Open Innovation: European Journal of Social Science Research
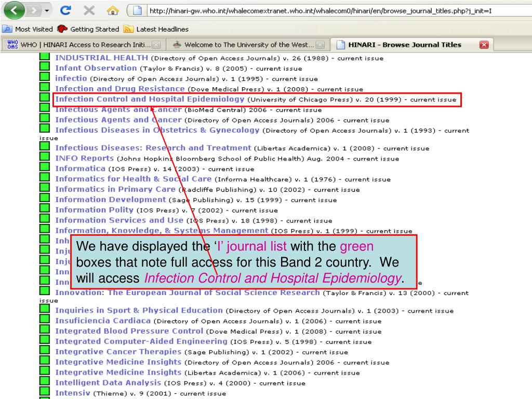532x399 pixels. tap(187, 292)
